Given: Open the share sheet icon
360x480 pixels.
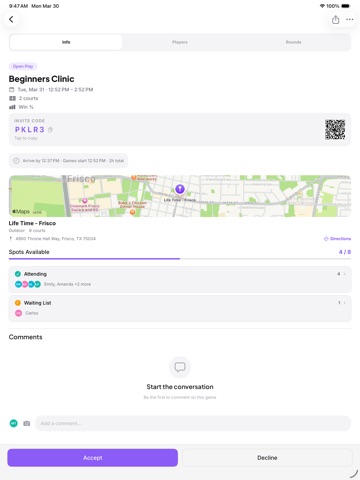Looking at the screenshot, I should 335,20.
